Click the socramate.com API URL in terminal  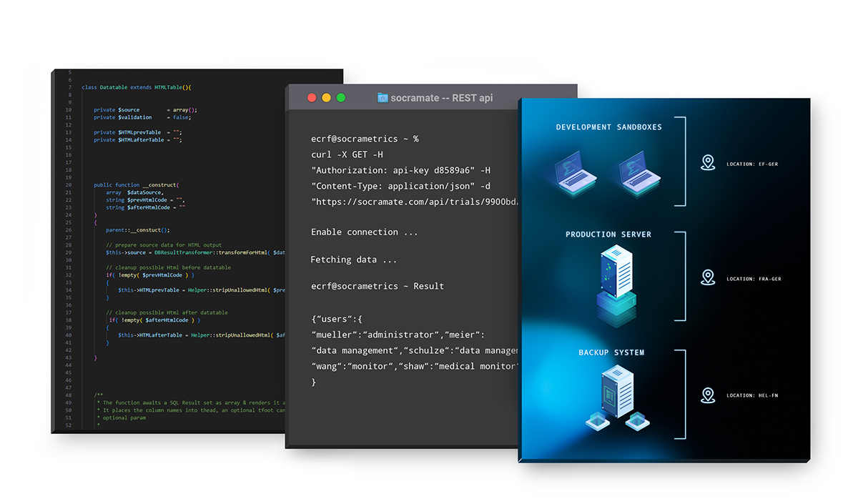[415, 202]
